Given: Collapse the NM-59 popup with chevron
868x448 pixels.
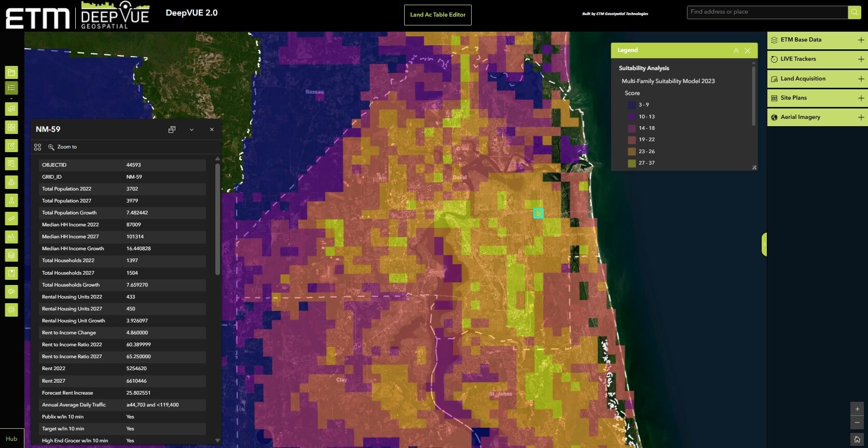Looking at the screenshot, I should (191, 129).
